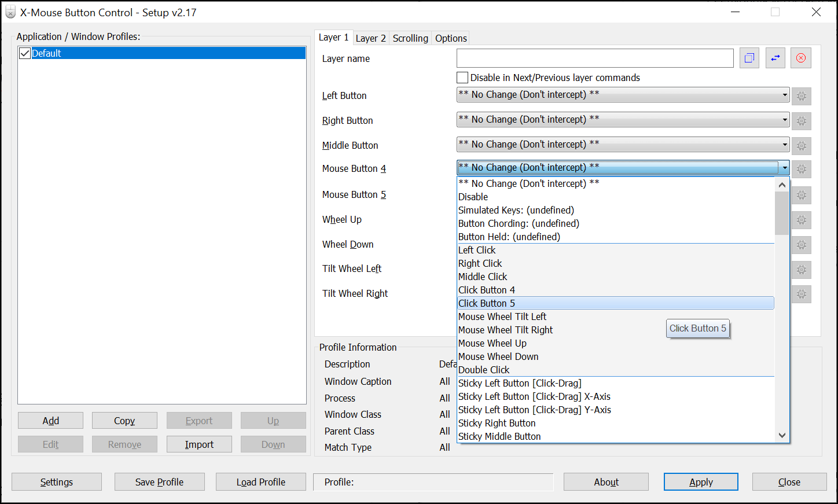Select Mouse Wheel Tilt Left option

[616, 317]
